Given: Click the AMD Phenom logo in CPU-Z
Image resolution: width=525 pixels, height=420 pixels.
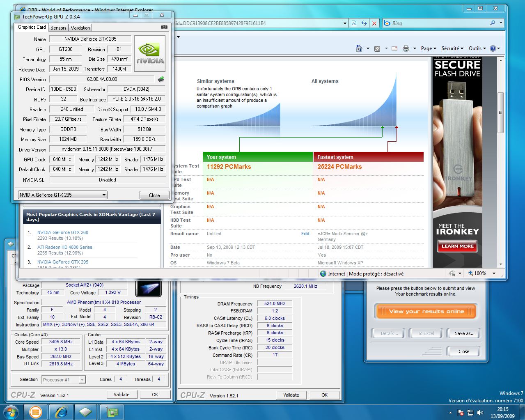Looking at the screenshot, I should click(x=148, y=288).
